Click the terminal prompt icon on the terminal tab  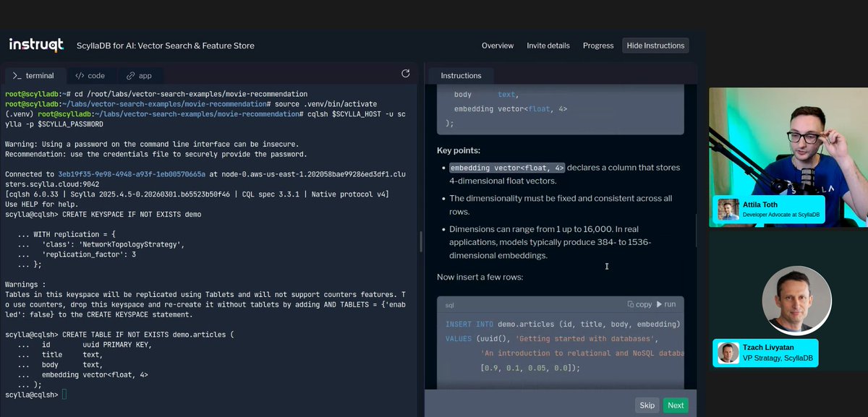point(17,75)
